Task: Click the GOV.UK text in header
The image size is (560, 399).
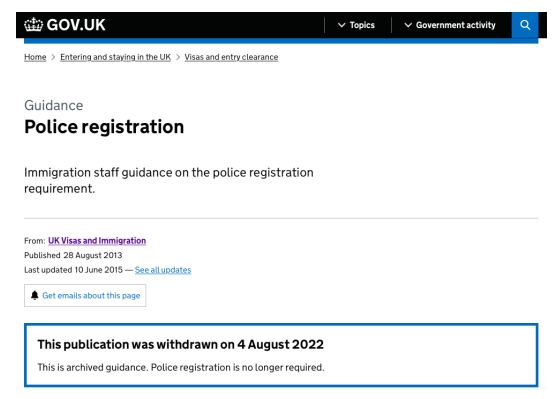Action: click(76, 25)
